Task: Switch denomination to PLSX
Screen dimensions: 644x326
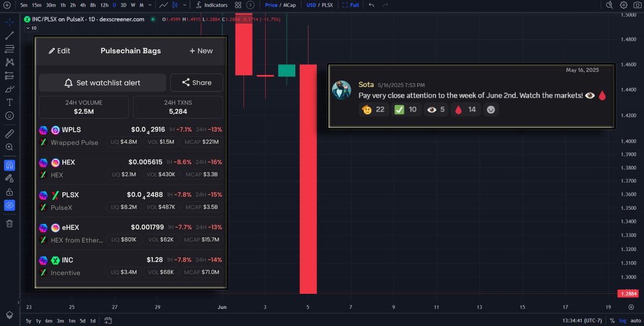Action: [327, 5]
